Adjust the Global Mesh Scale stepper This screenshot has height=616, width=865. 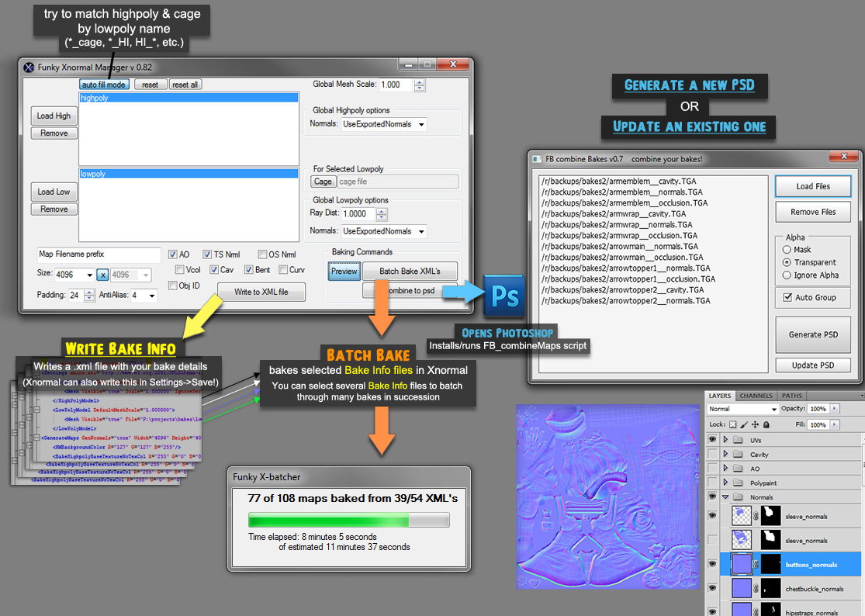coord(419,85)
